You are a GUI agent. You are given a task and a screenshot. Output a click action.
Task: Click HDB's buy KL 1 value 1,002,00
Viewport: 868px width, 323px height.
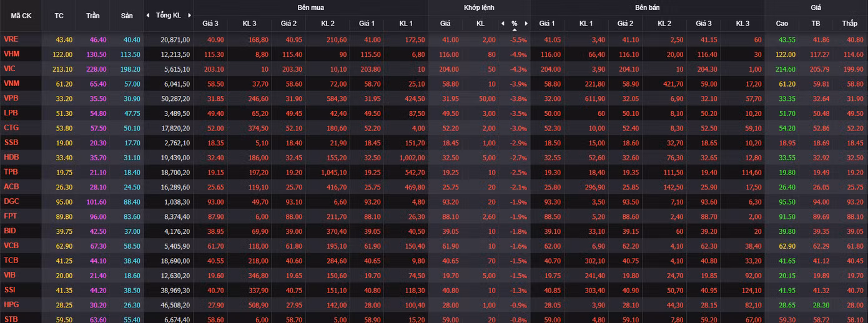click(412, 157)
